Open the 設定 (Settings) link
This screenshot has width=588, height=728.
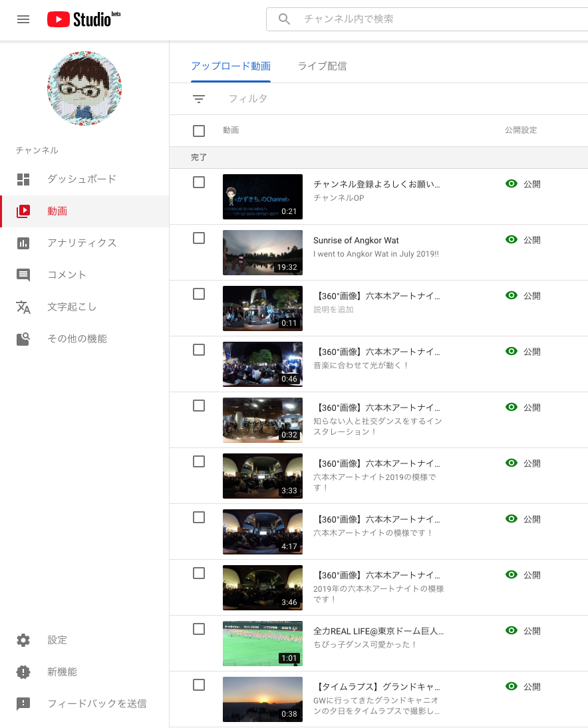[23, 640]
